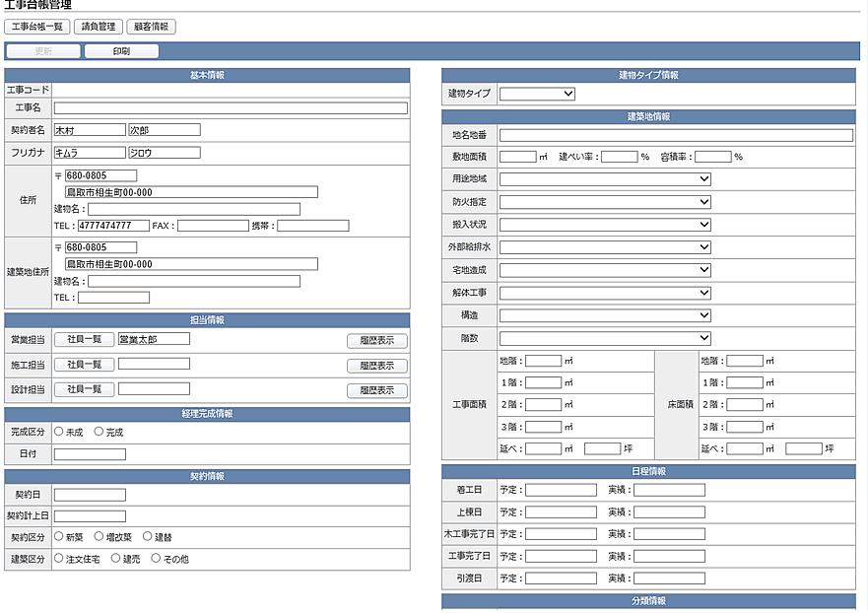The image size is (868, 613).
Task: Open the 用途地域 dropdown
Action: tap(605, 179)
